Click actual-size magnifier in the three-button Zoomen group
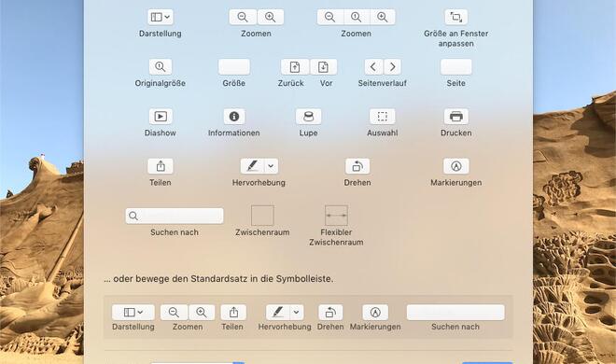 (357, 17)
